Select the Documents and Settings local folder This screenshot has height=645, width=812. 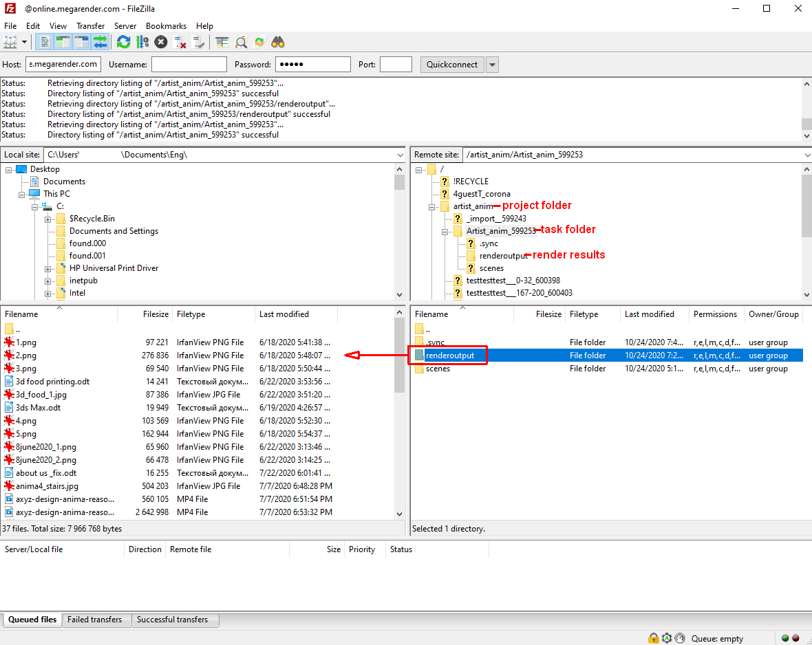[x=114, y=231]
